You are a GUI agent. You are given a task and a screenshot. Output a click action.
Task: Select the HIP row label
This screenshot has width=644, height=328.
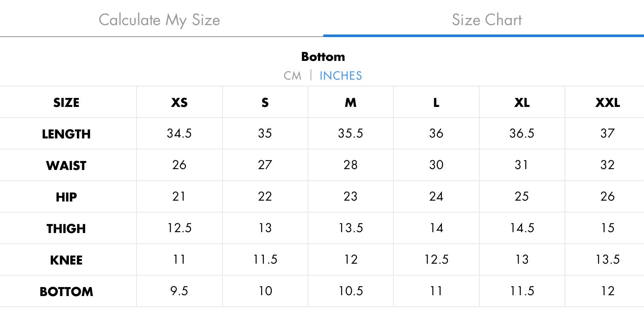point(66,197)
